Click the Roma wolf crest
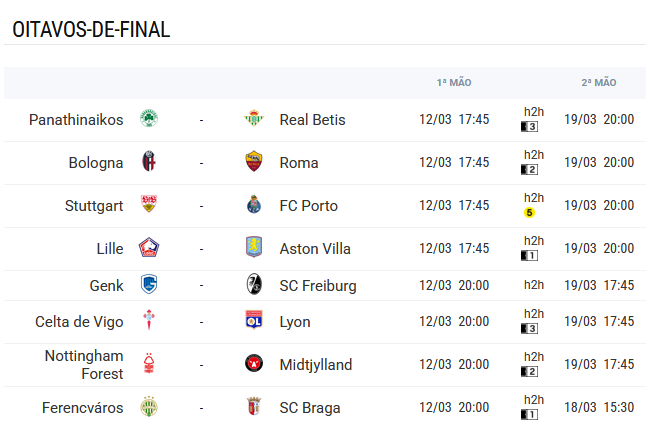 (x=253, y=162)
